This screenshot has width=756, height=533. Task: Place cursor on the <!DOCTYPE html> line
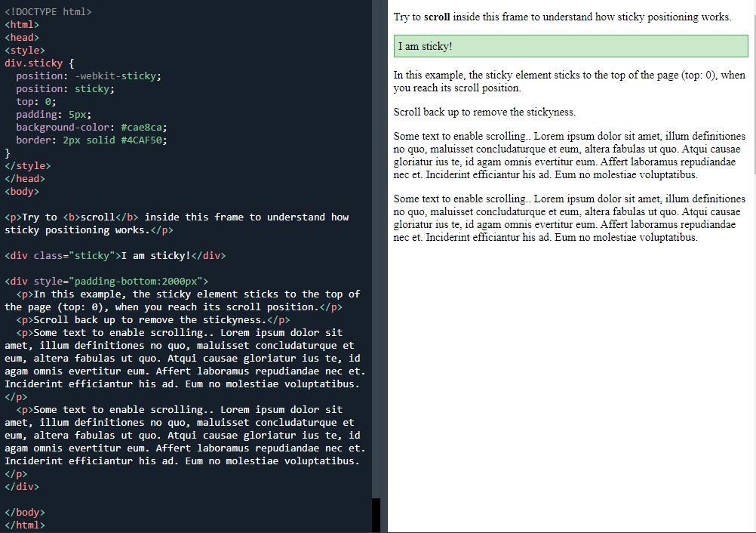click(x=48, y=12)
